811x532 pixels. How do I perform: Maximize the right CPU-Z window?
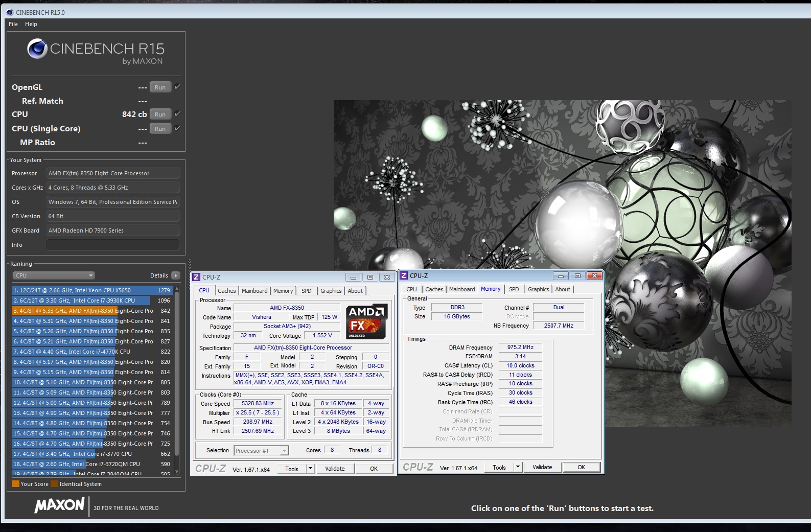577,276
